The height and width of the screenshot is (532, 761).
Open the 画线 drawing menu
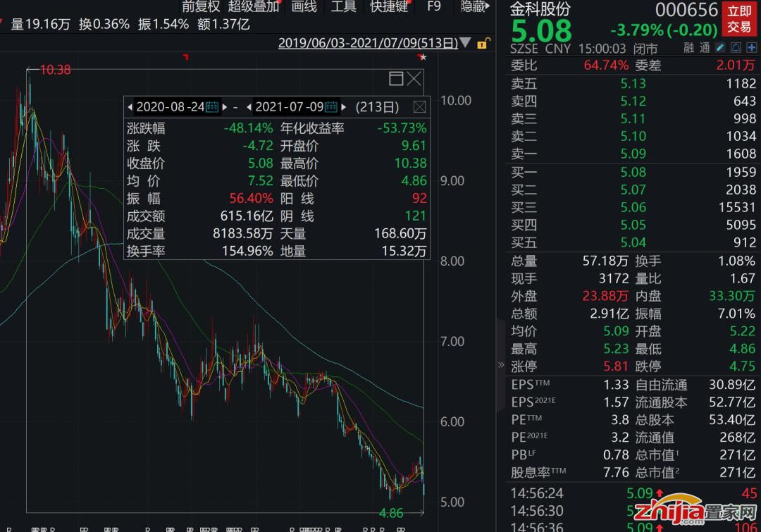pos(304,6)
